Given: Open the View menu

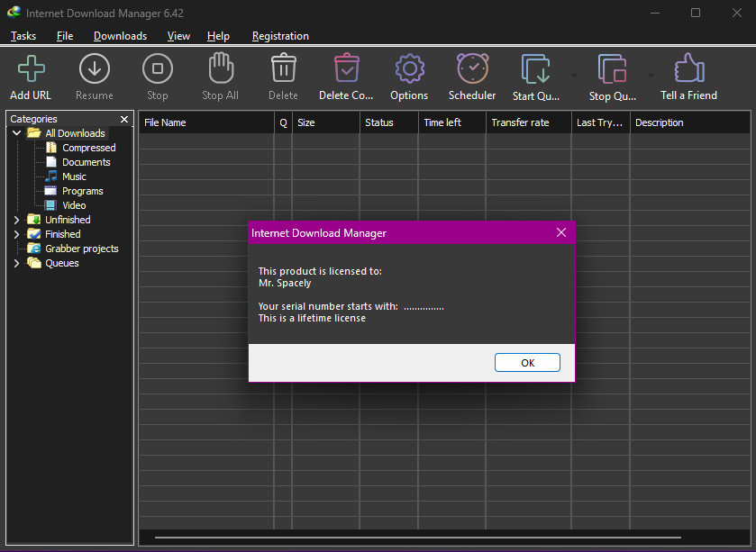Looking at the screenshot, I should (x=178, y=36).
